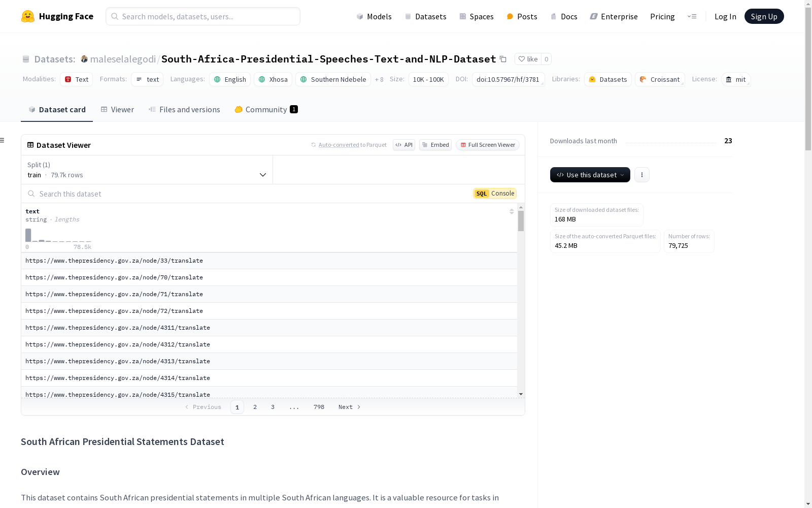
Task: Click the text length histogram bar
Action: (28, 235)
